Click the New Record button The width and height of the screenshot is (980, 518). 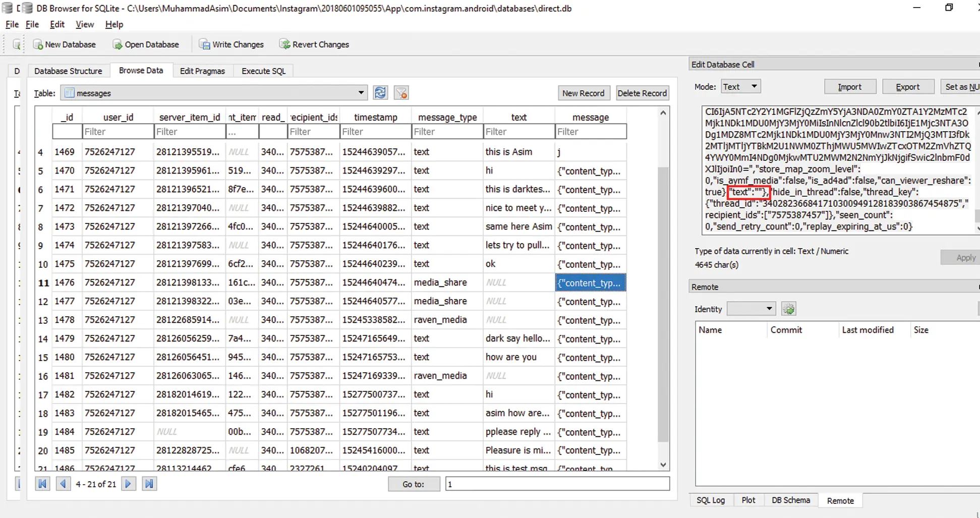coord(583,93)
